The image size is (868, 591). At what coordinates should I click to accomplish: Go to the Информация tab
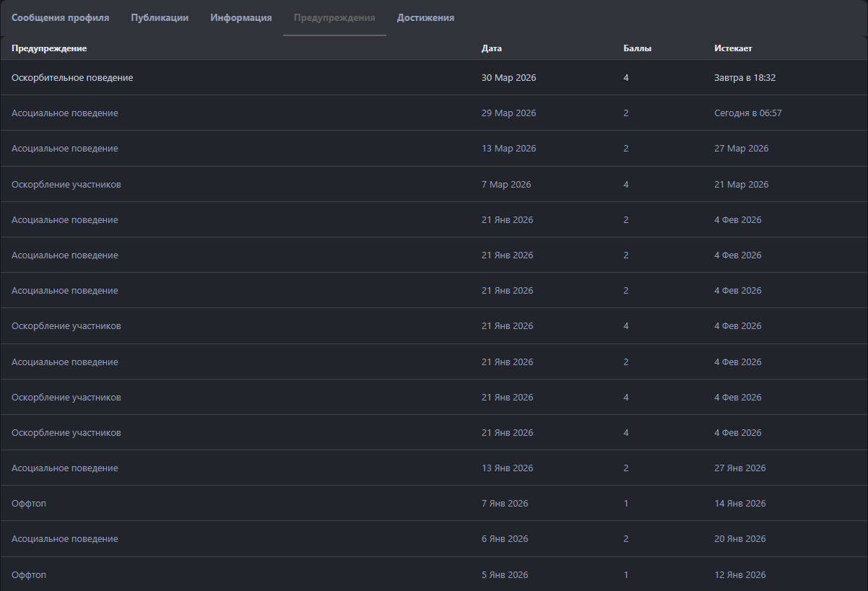241,18
